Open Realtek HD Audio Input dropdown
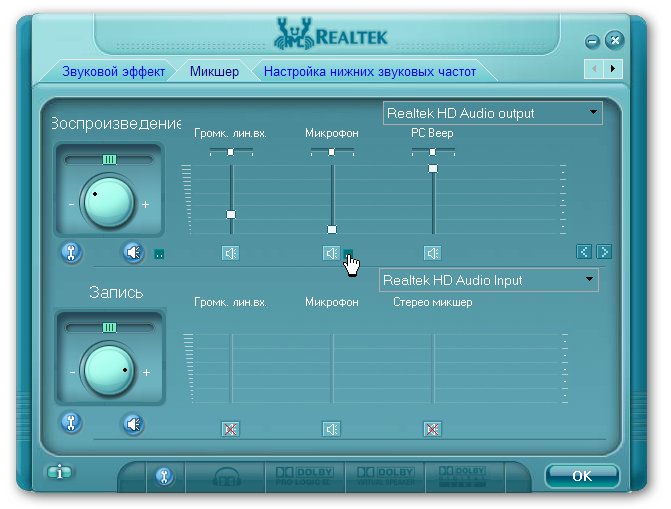The width and height of the screenshot is (671, 509). 489,280
